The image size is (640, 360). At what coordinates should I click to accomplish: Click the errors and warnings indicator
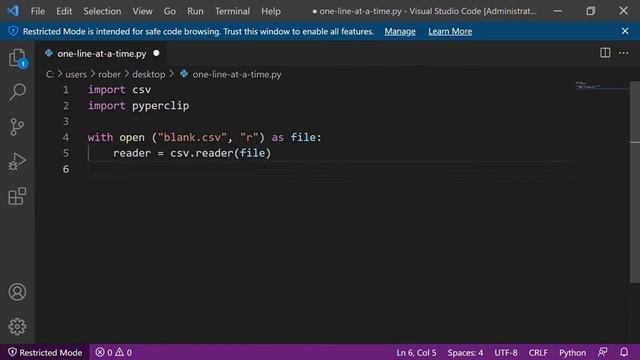(113, 352)
